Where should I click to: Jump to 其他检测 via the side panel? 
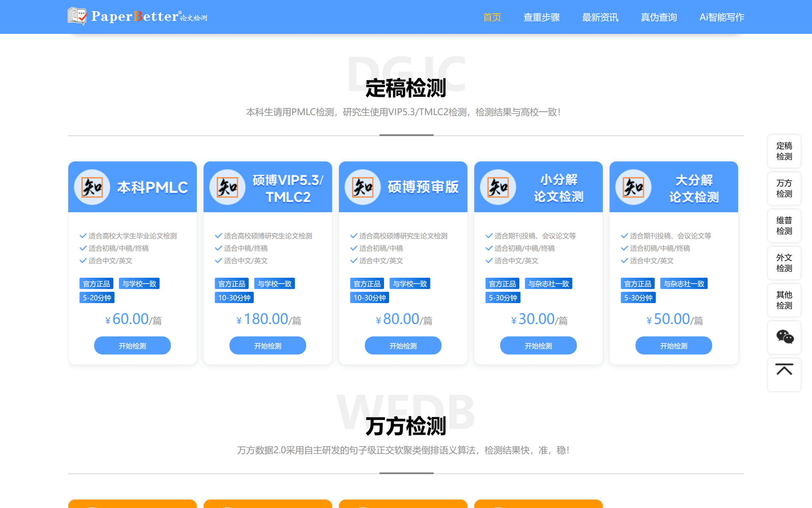[x=784, y=300]
